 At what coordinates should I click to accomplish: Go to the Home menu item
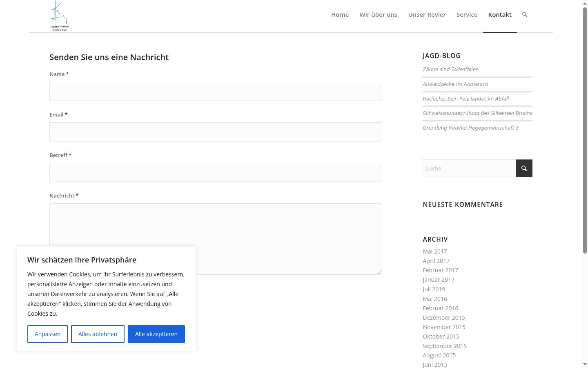[340, 15]
